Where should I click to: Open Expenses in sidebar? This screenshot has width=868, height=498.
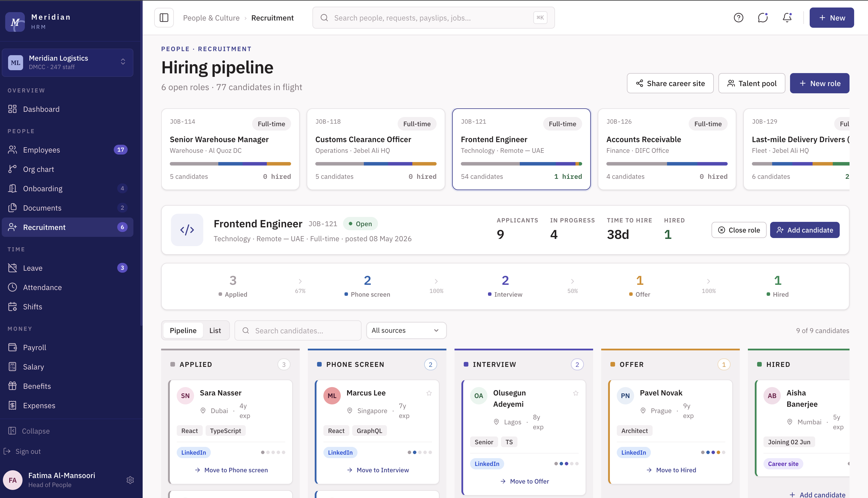click(x=67, y=406)
